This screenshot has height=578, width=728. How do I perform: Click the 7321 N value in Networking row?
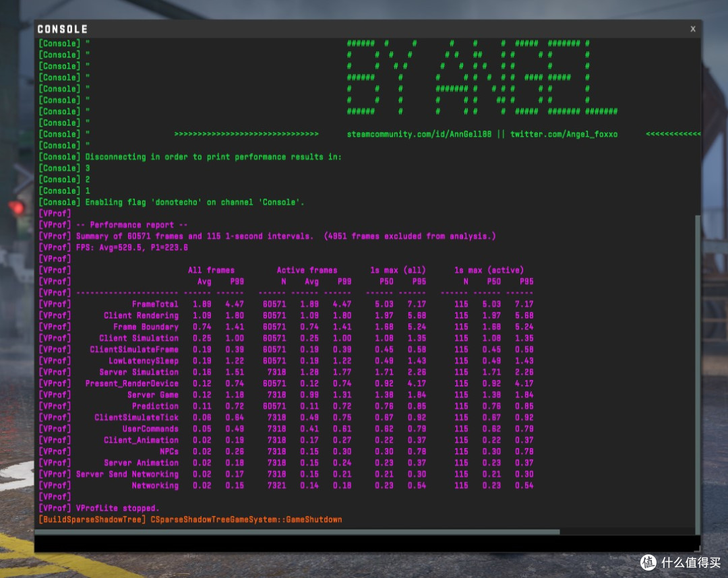[277, 485]
